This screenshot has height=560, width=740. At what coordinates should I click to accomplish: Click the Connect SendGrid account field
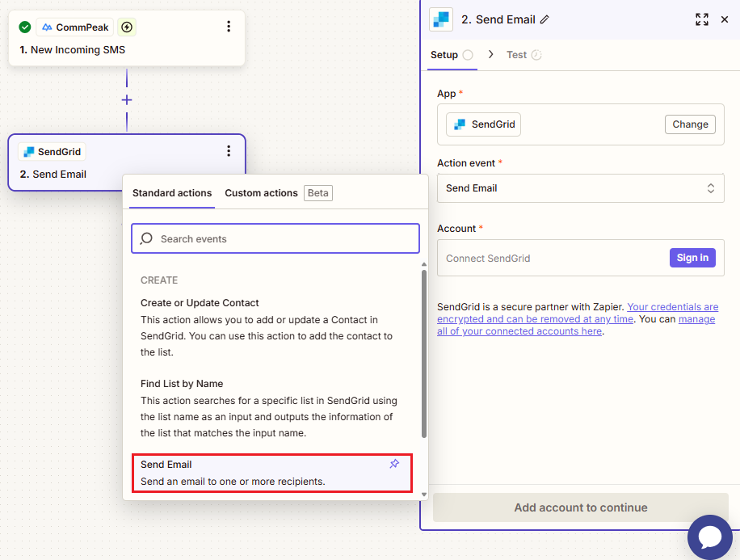(x=581, y=258)
